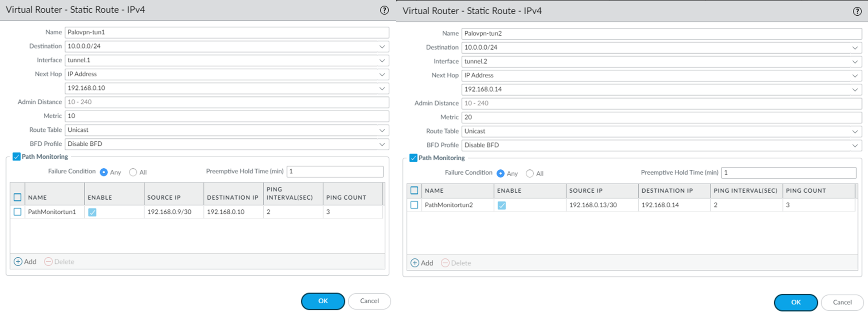Click the Name field containing Palovpn-tun1
This screenshot has width=868, height=319.
227,32
